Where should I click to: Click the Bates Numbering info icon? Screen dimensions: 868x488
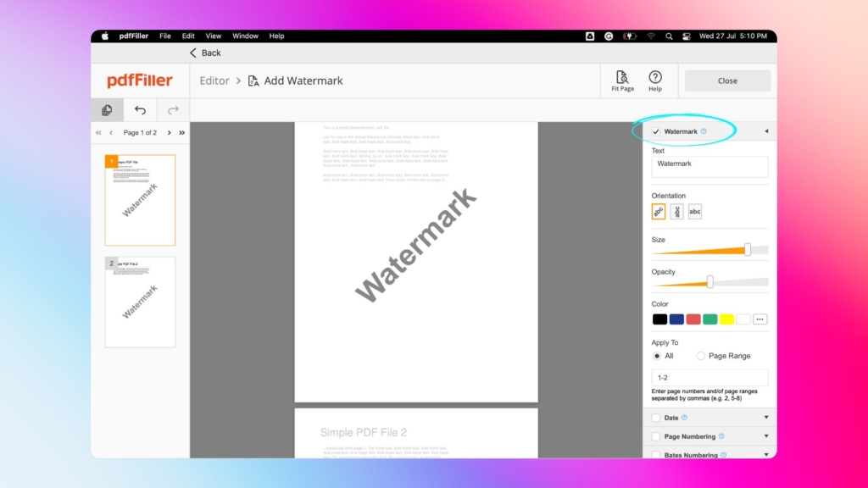click(724, 455)
